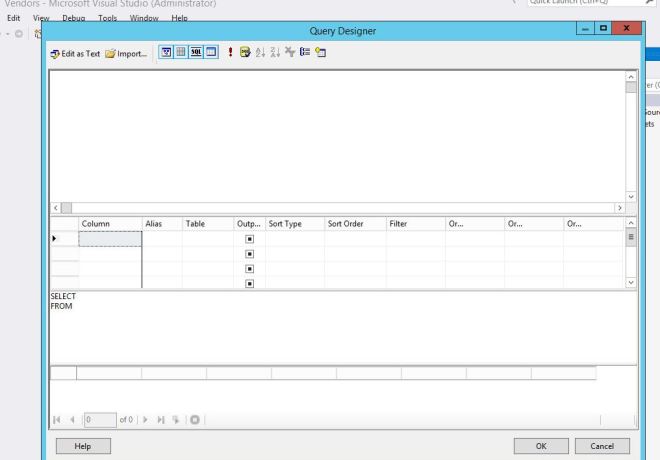Click the Verify SQL icon

(245, 54)
